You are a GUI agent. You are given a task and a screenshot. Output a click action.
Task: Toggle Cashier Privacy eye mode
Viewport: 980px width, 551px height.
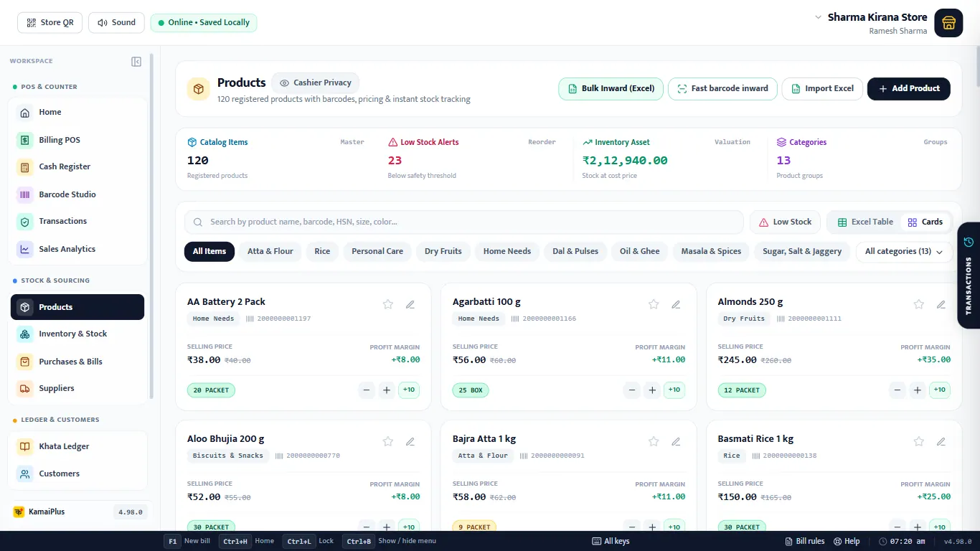[x=316, y=83]
